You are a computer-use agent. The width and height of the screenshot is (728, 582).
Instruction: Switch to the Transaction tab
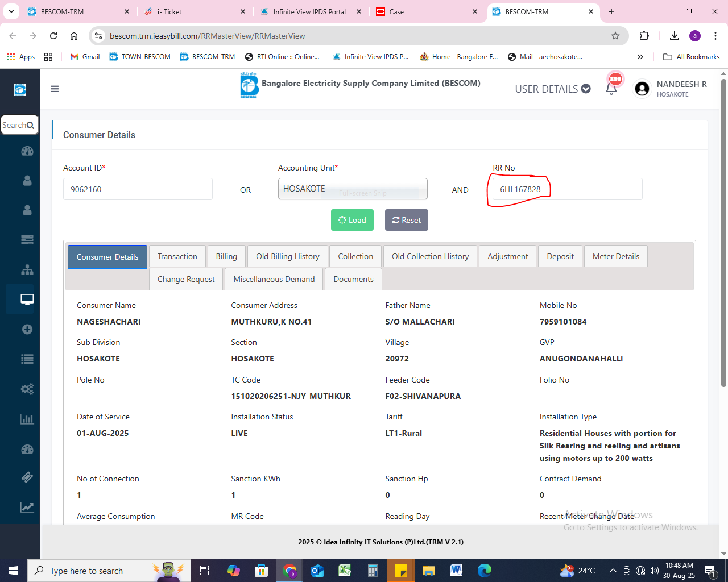pos(177,256)
